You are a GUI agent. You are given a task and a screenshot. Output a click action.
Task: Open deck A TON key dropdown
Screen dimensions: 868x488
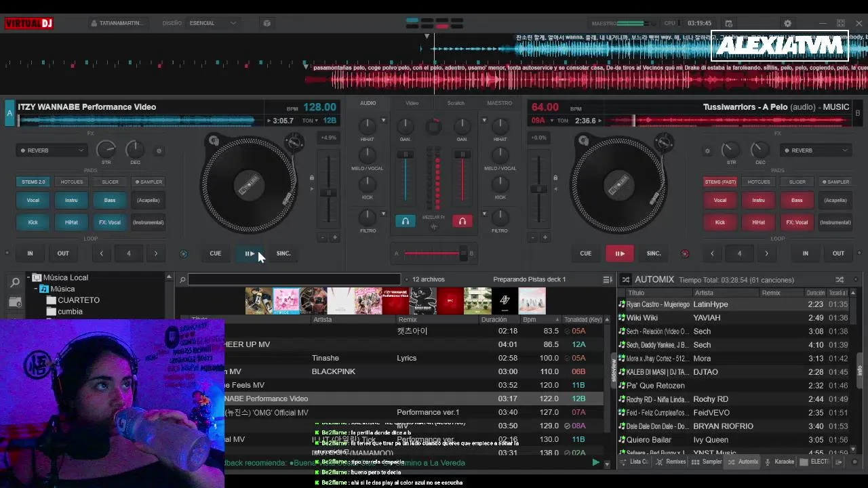tap(311, 121)
